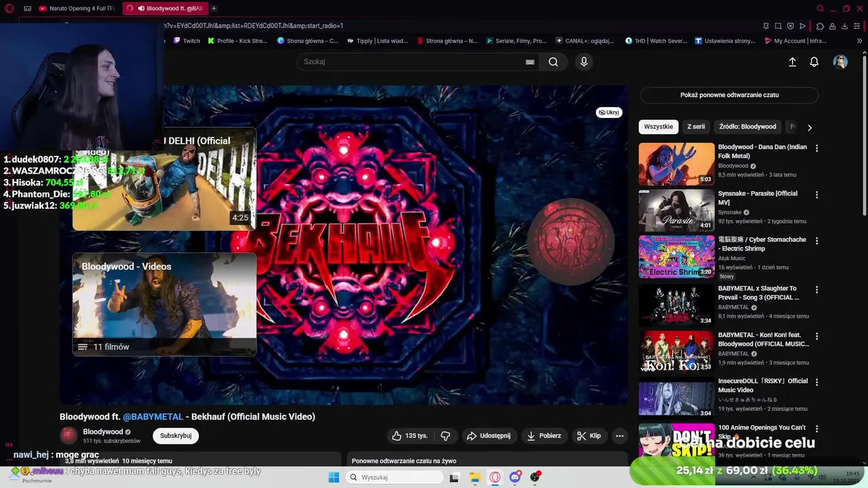Start voice search with the microphone
This screenshot has width=868, height=488.
click(584, 62)
